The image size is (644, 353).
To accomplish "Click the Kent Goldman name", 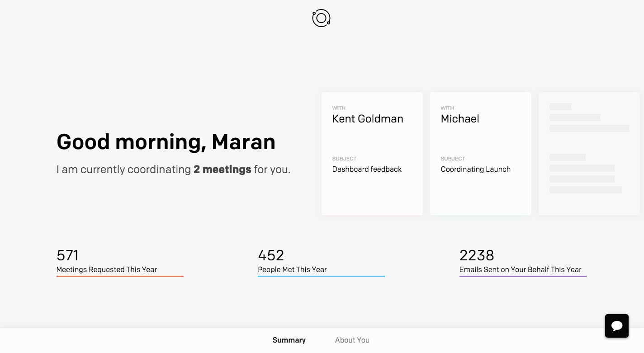I will tap(368, 119).
